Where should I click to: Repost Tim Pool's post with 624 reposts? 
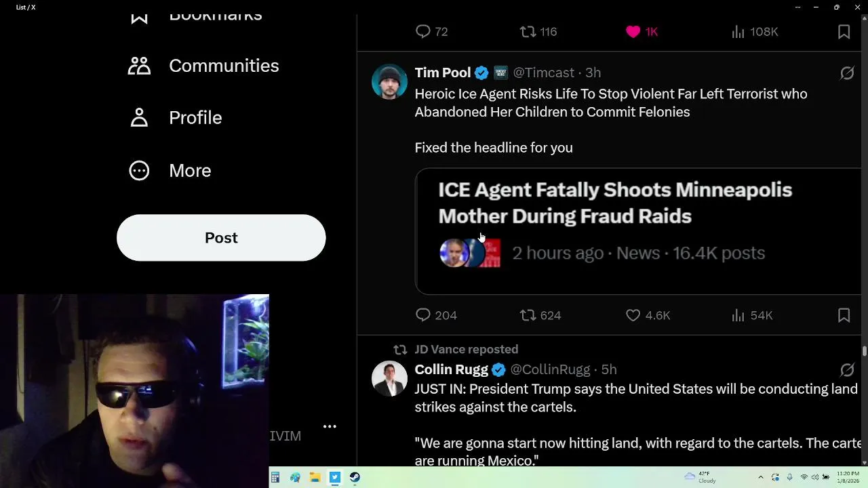(x=540, y=316)
